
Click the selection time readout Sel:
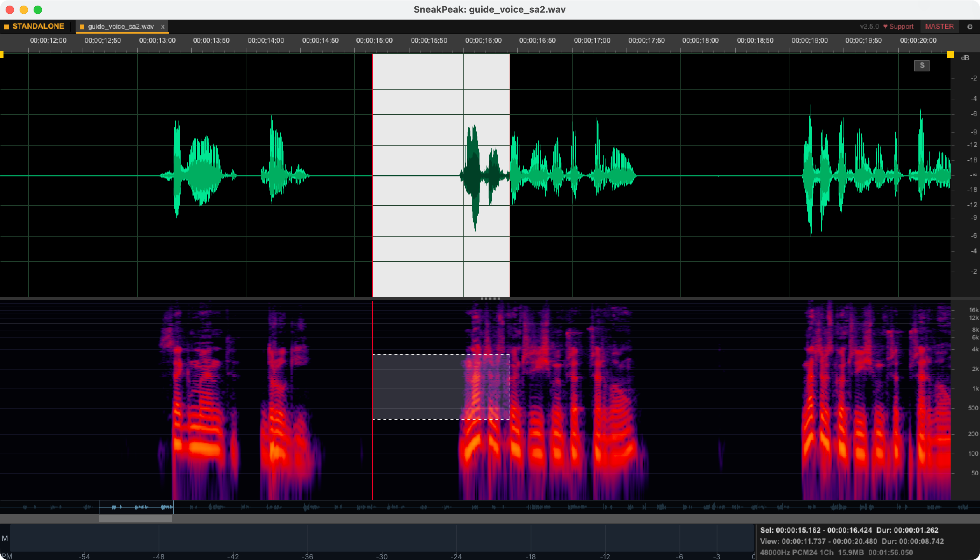[x=849, y=530]
